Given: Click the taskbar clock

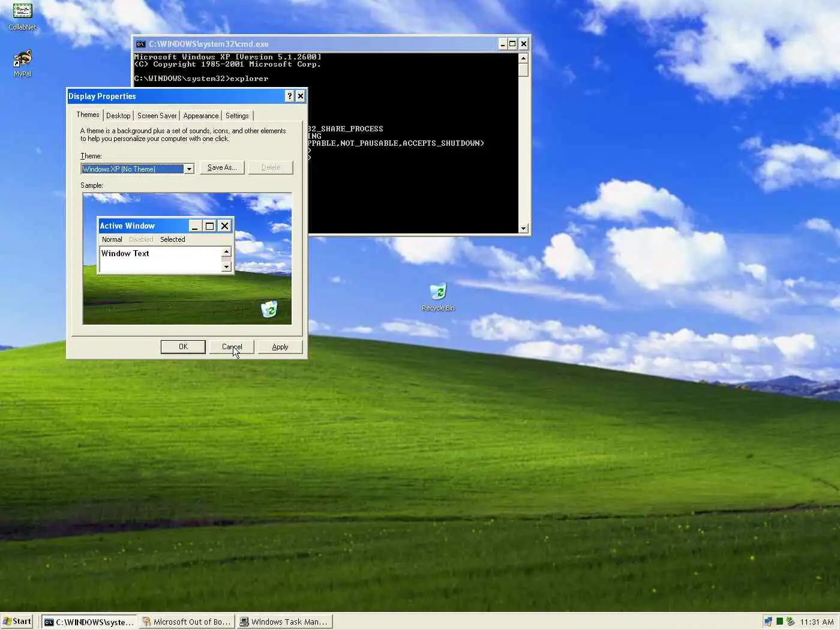Looking at the screenshot, I should pyautogui.click(x=817, y=622).
